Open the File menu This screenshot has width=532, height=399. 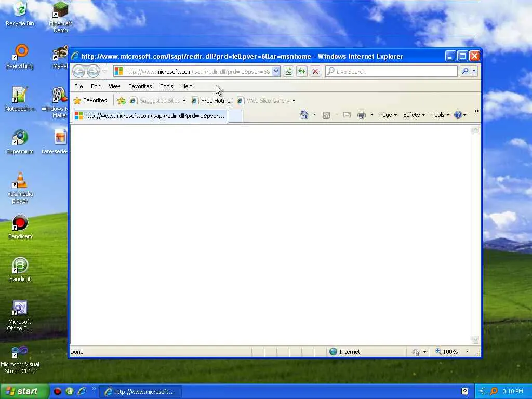click(78, 86)
